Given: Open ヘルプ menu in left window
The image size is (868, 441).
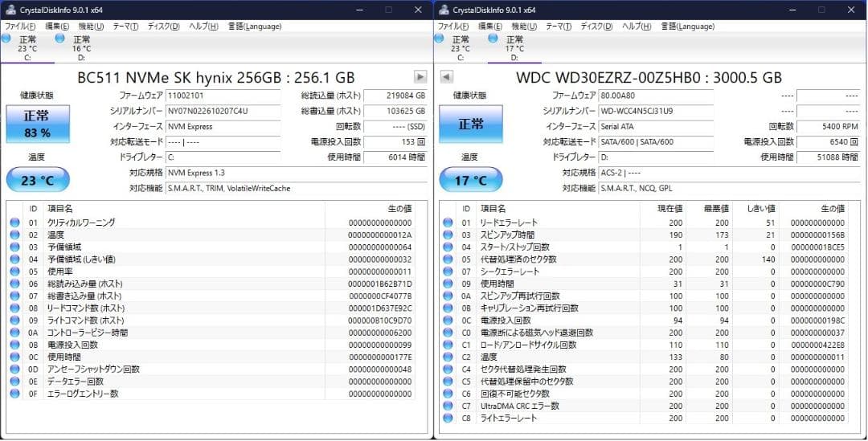Looking at the screenshot, I should click(203, 27).
